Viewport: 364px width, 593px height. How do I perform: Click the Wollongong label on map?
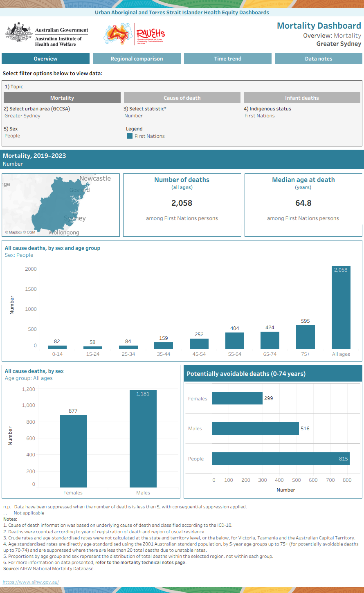(x=64, y=232)
